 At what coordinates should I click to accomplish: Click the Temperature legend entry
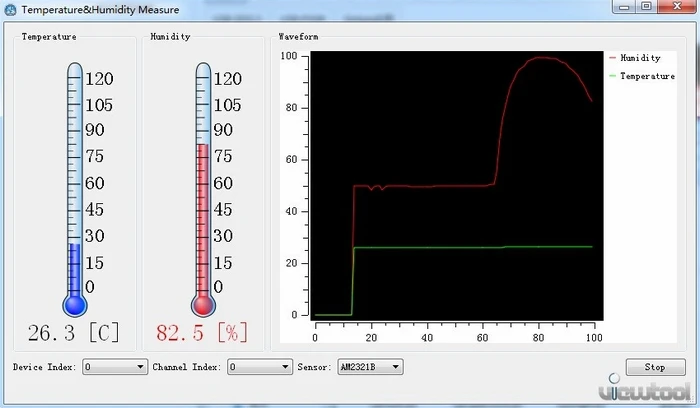click(x=642, y=76)
